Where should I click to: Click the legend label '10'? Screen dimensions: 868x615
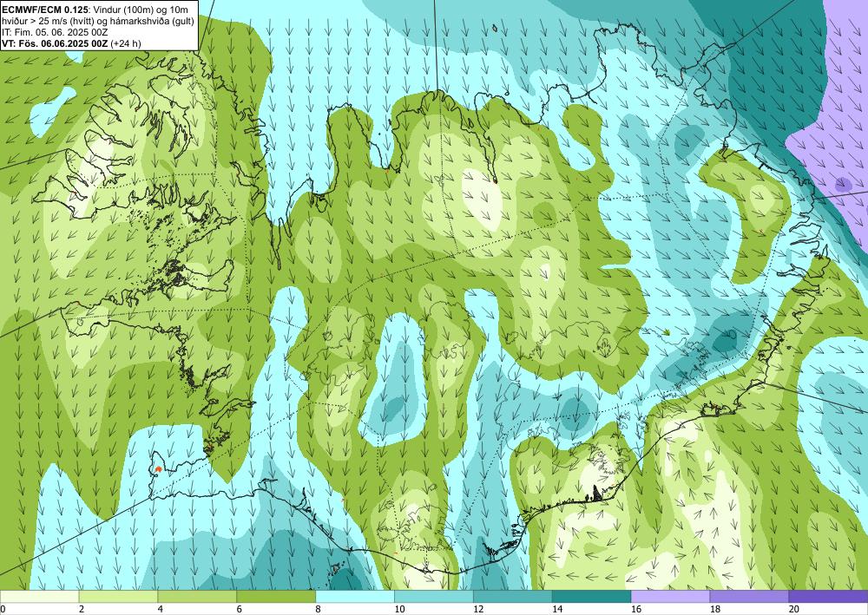[x=399, y=609]
